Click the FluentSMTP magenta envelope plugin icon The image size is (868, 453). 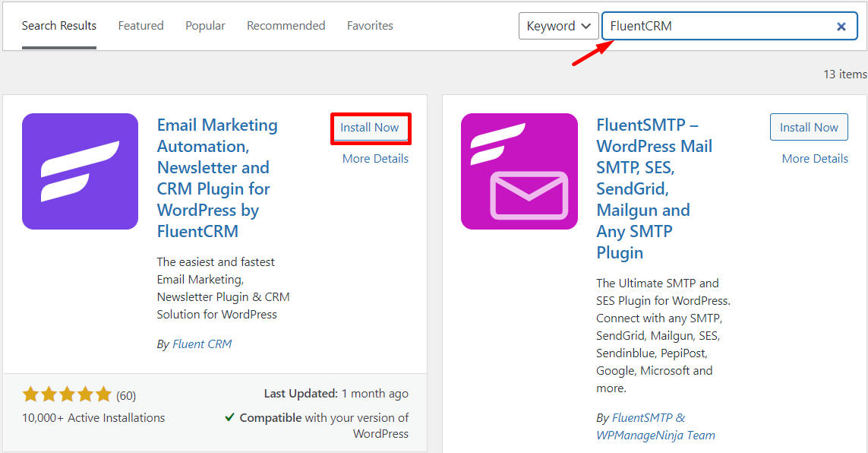[519, 171]
